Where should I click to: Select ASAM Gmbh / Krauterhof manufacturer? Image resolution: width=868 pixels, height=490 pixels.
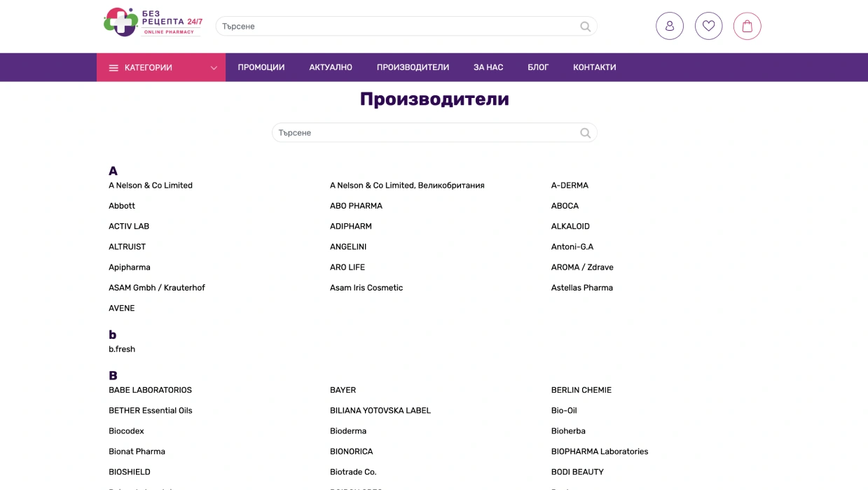tap(157, 288)
